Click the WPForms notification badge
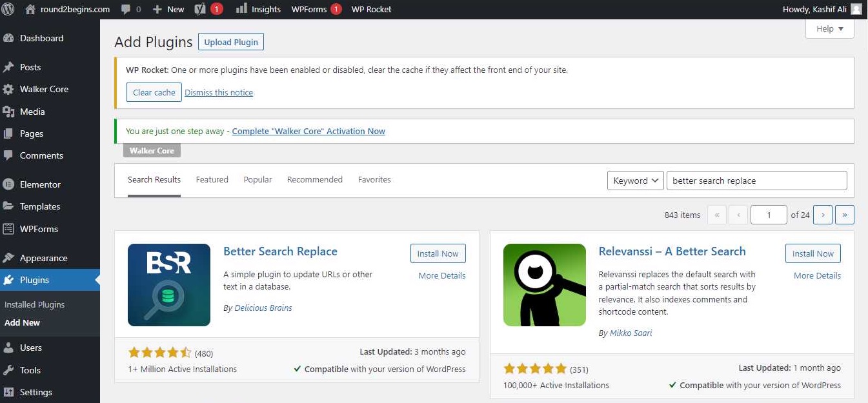The height and width of the screenshot is (403, 868). (336, 9)
